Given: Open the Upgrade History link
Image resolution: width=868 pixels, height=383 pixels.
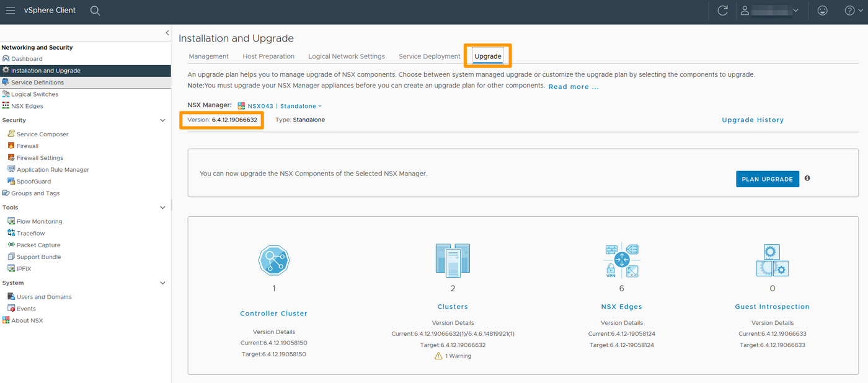Looking at the screenshot, I should click(753, 120).
